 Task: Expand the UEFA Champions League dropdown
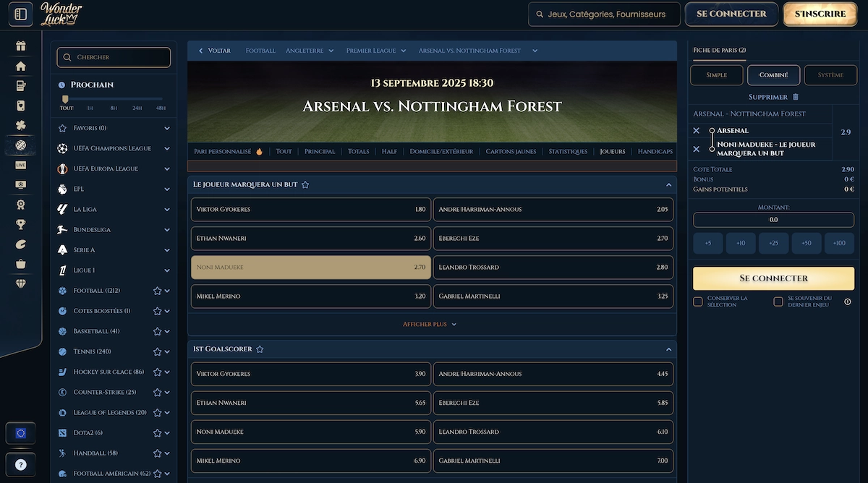[x=168, y=149]
